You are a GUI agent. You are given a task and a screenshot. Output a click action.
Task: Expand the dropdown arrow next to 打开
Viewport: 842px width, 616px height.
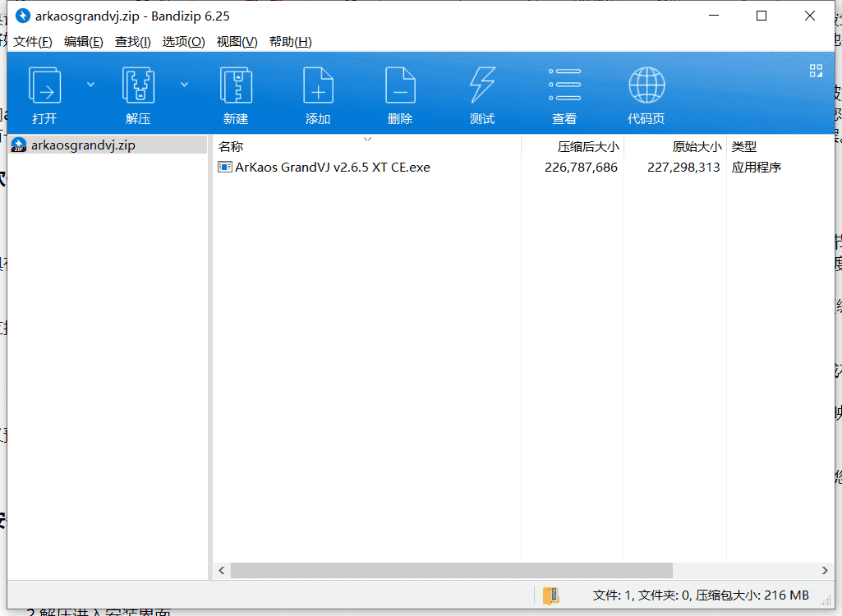click(x=90, y=85)
